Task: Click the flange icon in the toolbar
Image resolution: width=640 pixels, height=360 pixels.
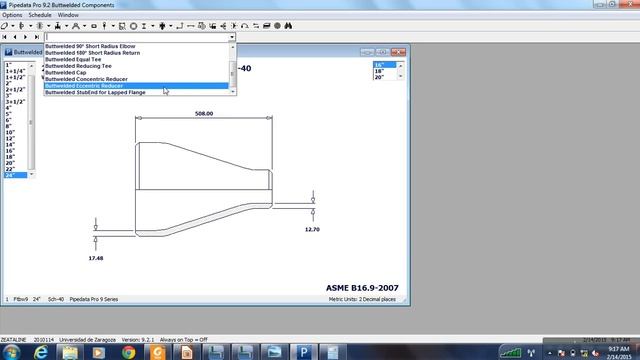Action: 22,26
